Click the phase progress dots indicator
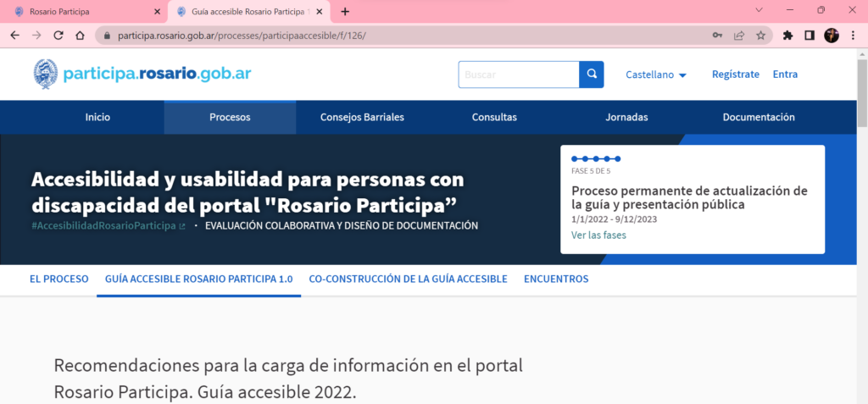Viewport: 868px width, 404px height. point(596,159)
